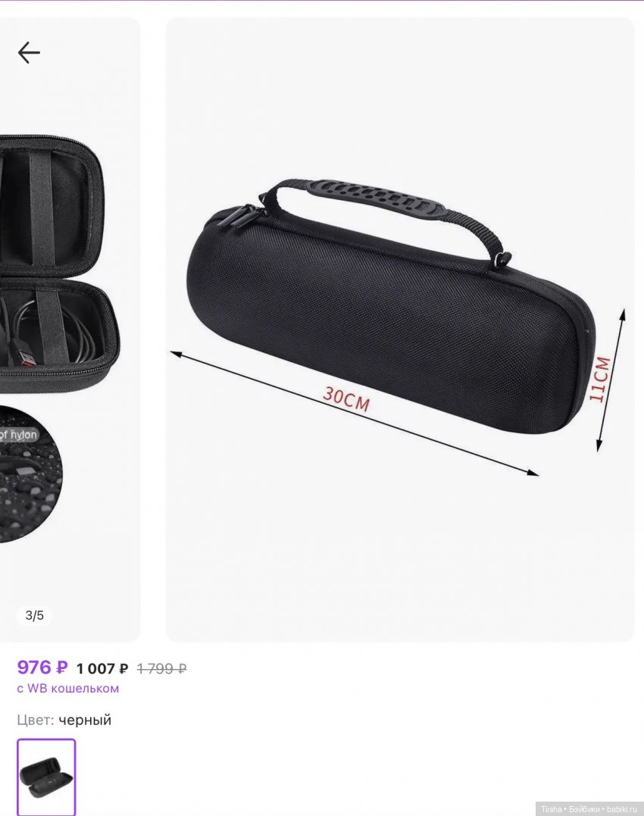Click the red 11CM height label
The image size is (644, 816).
(x=599, y=379)
